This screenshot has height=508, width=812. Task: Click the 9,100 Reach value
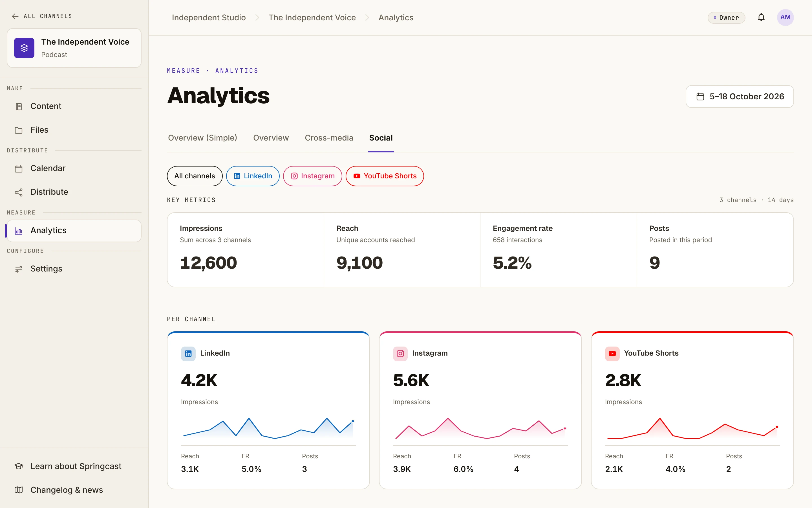(x=359, y=263)
